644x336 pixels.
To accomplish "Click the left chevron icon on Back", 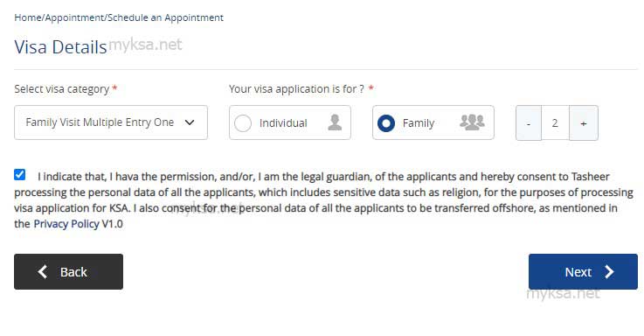I will coord(43,271).
